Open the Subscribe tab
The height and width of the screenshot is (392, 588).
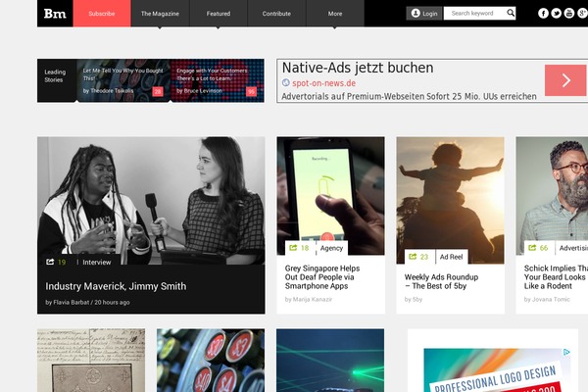[x=102, y=14]
